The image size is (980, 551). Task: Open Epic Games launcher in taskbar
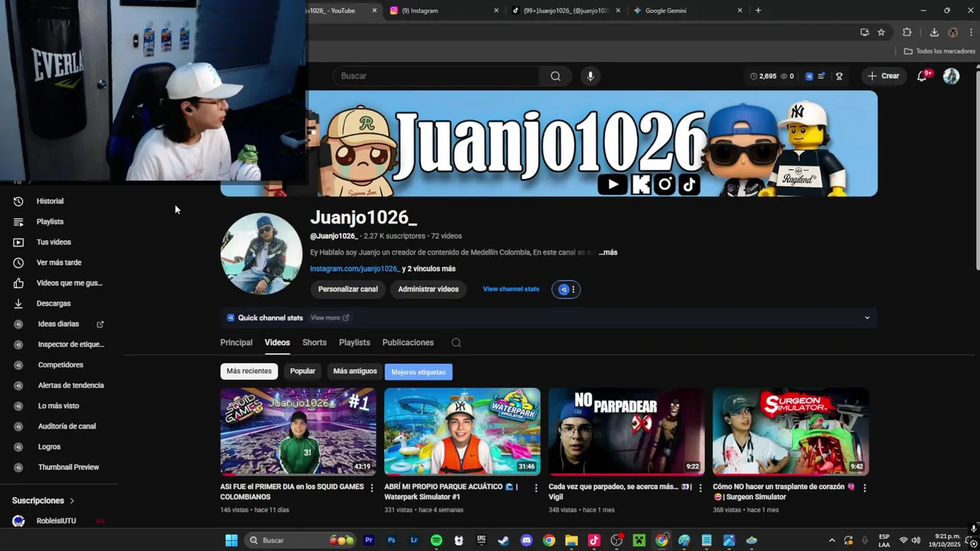[x=482, y=540]
